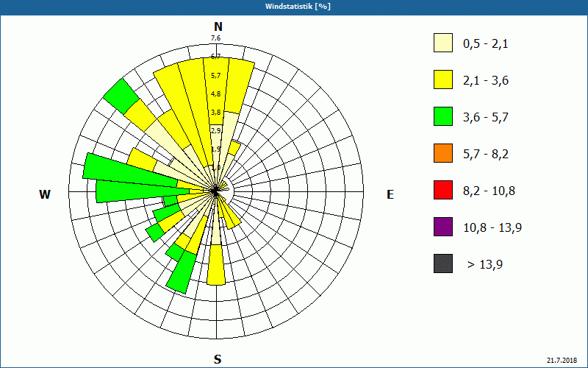Click the yellow sector at bottom pointing south
This screenshot has height=368, width=588.
pyautogui.click(x=216, y=264)
